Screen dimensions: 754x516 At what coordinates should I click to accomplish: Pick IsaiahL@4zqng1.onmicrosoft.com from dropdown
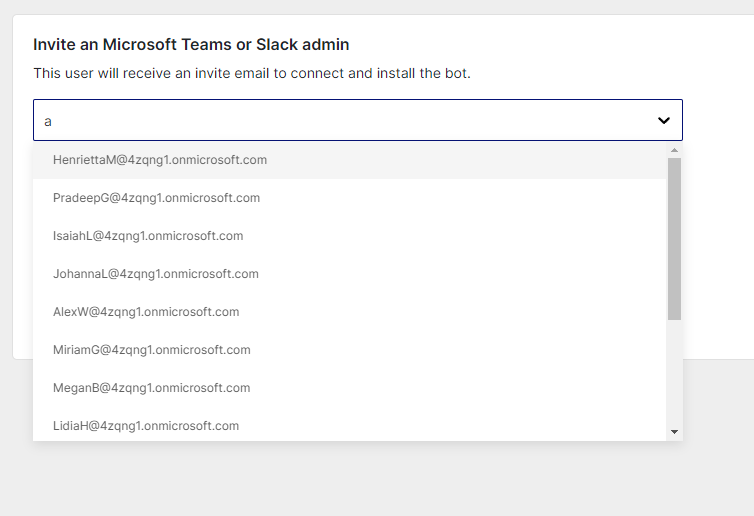click(x=350, y=236)
